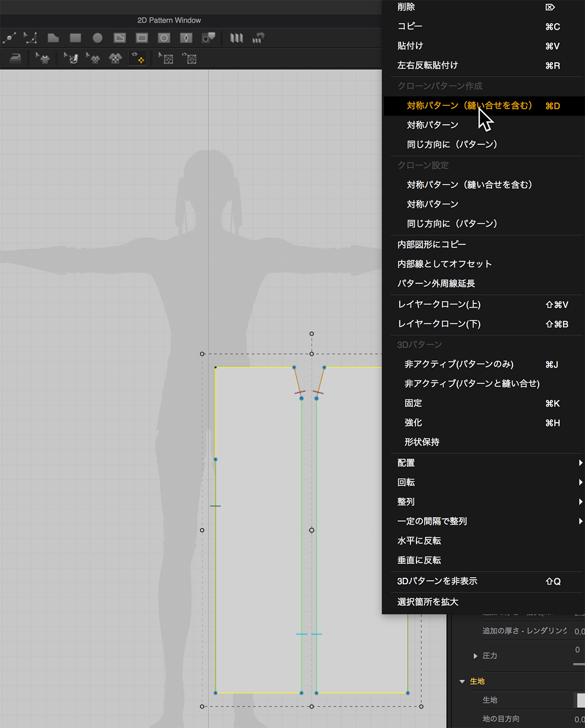
Task: Click the 圧力 slider track
Action: 579,664
